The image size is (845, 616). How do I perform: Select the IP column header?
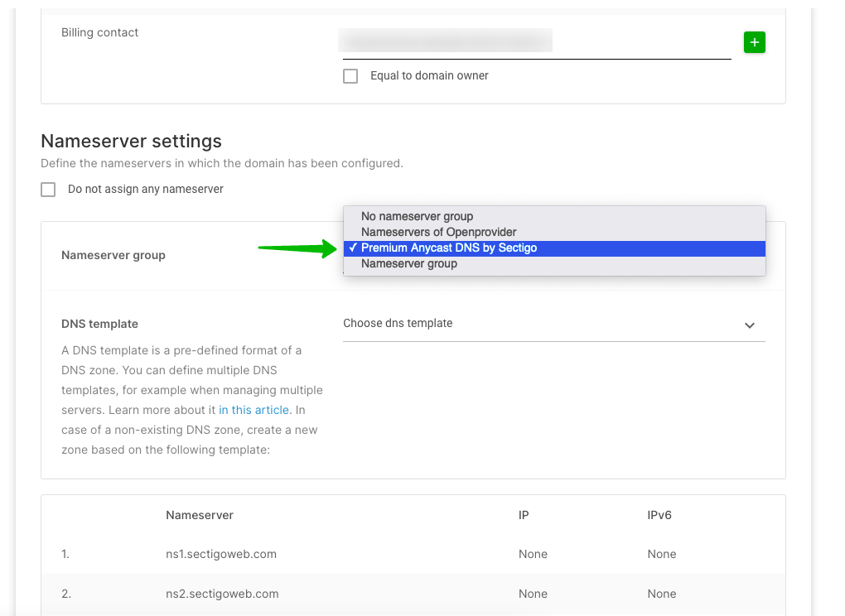click(x=524, y=515)
